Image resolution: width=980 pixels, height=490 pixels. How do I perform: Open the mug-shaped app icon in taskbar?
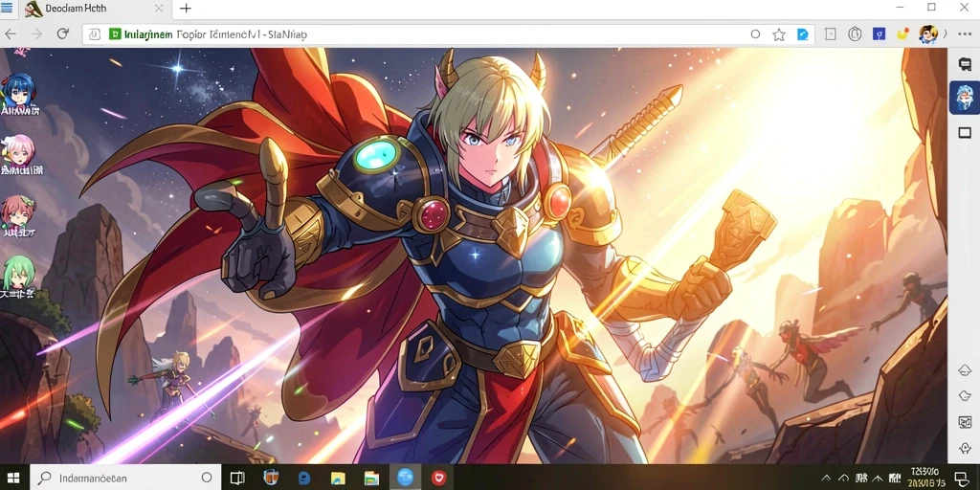click(271, 479)
